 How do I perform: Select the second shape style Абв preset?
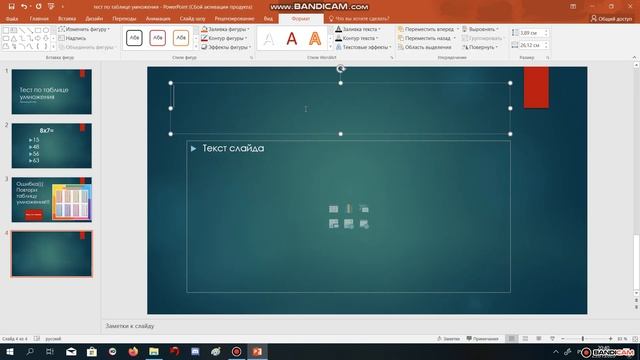click(x=158, y=38)
